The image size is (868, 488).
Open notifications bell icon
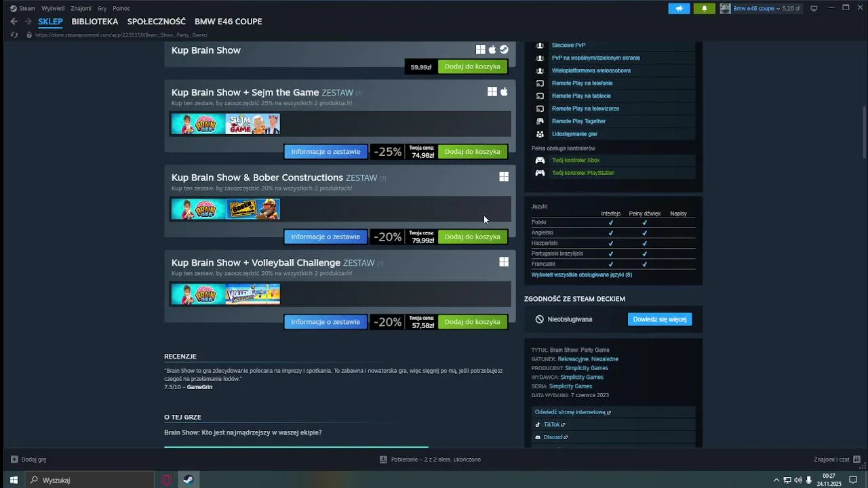704,8
